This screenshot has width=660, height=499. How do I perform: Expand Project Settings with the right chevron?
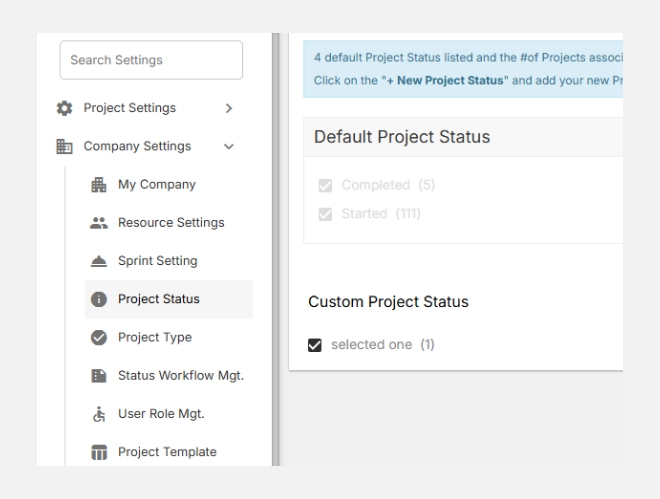coord(229,108)
